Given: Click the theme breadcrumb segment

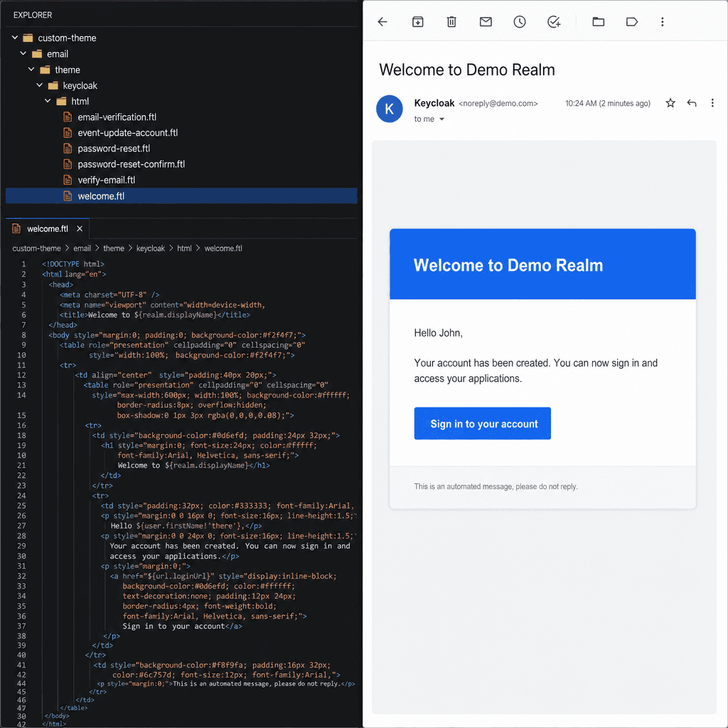Looking at the screenshot, I should [x=114, y=248].
